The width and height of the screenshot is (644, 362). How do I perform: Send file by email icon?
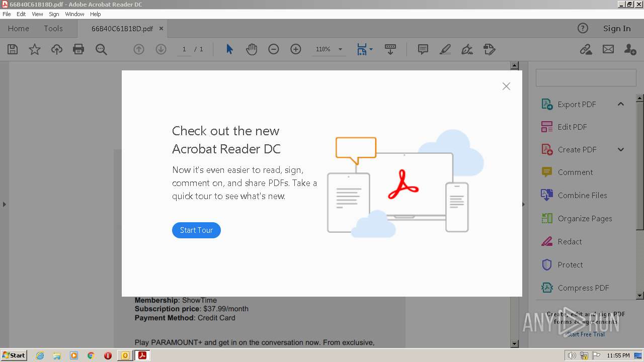(x=608, y=49)
